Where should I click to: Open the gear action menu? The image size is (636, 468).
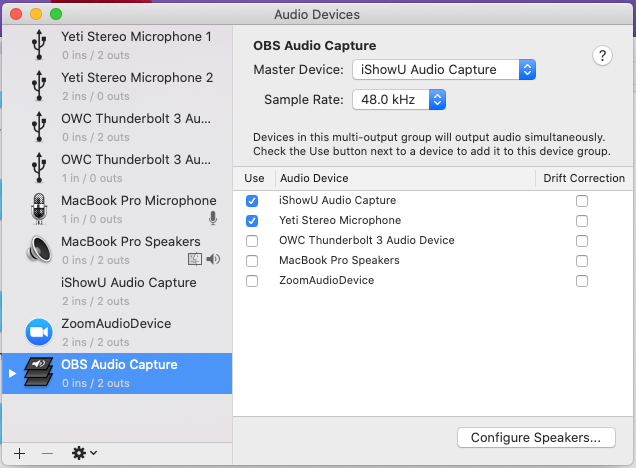click(84, 453)
